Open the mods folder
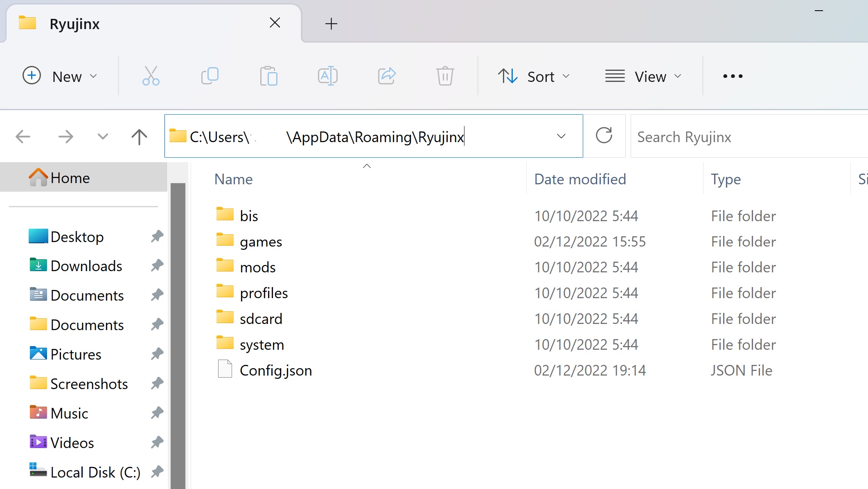868x489 pixels. point(257,267)
